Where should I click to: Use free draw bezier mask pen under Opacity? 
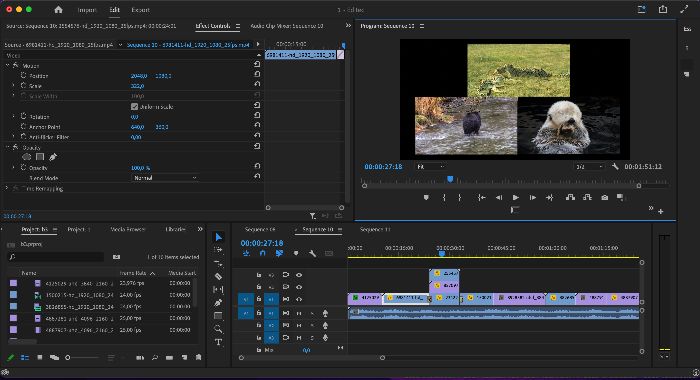pyautogui.click(x=53, y=157)
